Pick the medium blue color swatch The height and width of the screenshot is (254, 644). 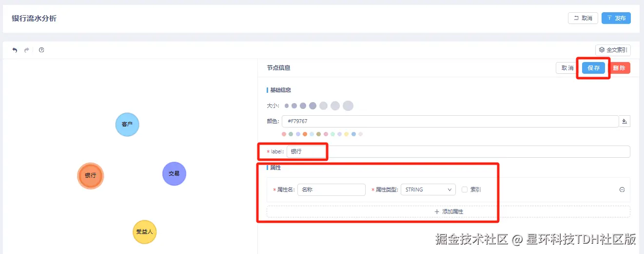(353, 134)
